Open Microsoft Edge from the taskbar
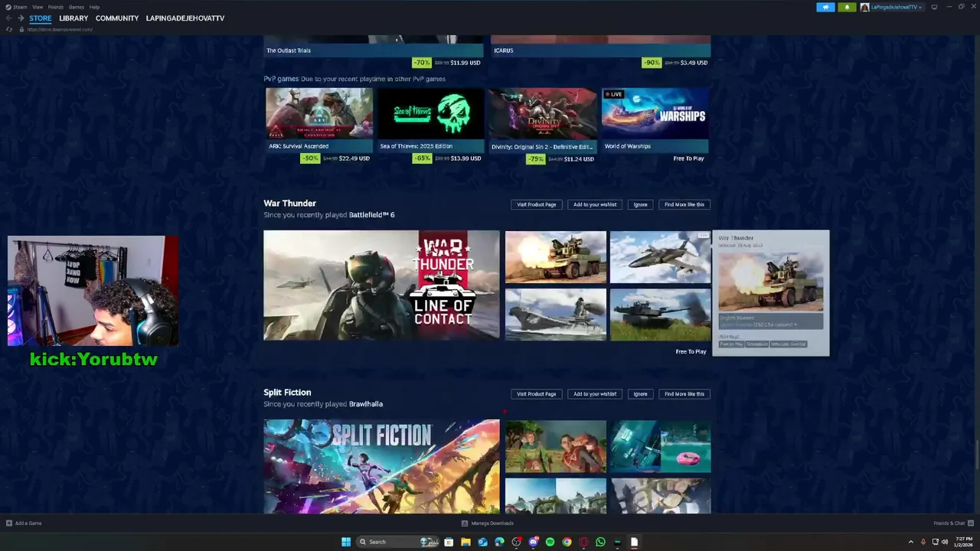 click(499, 542)
